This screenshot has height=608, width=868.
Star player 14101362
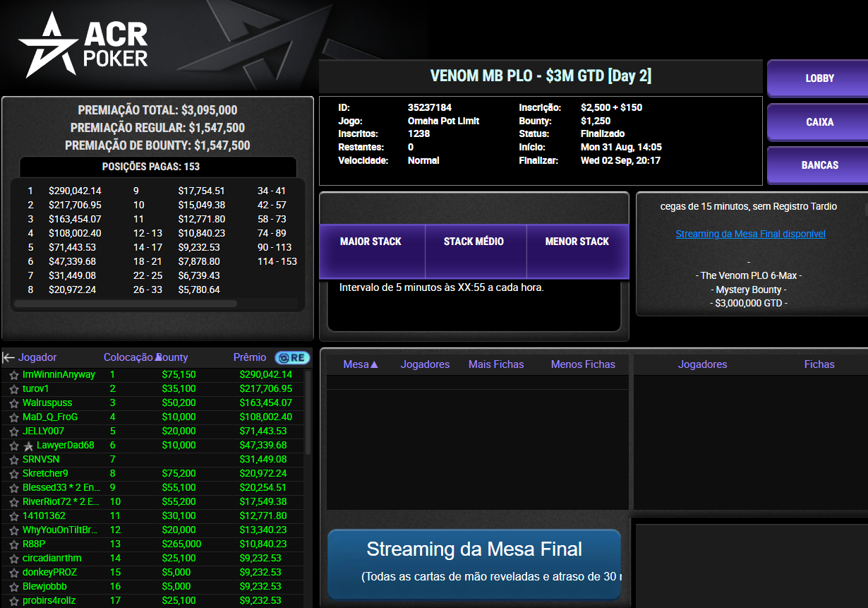13,516
